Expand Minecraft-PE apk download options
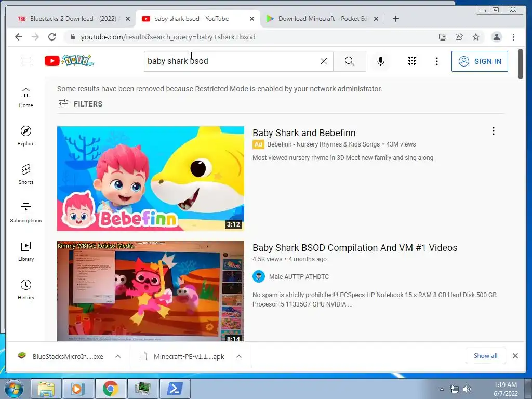This screenshot has width=532, height=399. tap(239, 356)
